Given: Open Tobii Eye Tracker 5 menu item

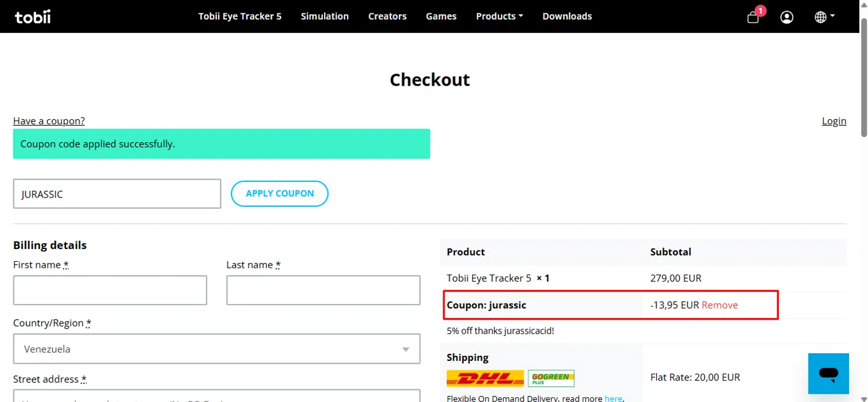Looking at the screenshot, I should tap(240, 16).
